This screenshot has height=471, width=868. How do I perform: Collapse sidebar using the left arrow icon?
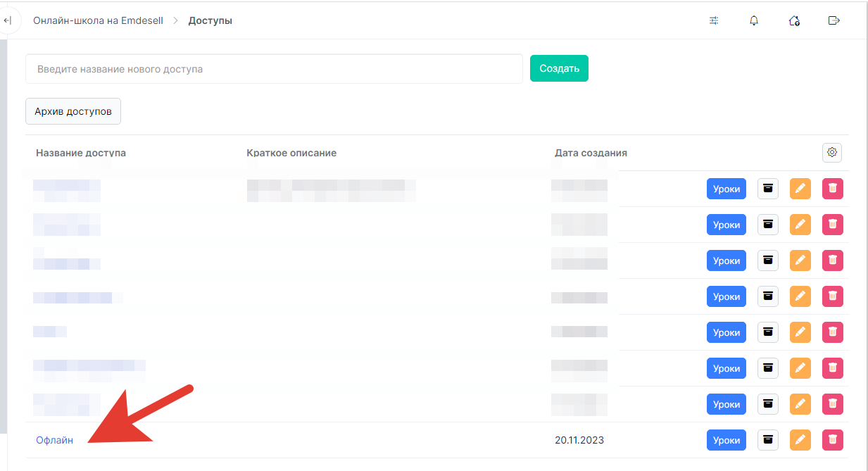point(8,20)
